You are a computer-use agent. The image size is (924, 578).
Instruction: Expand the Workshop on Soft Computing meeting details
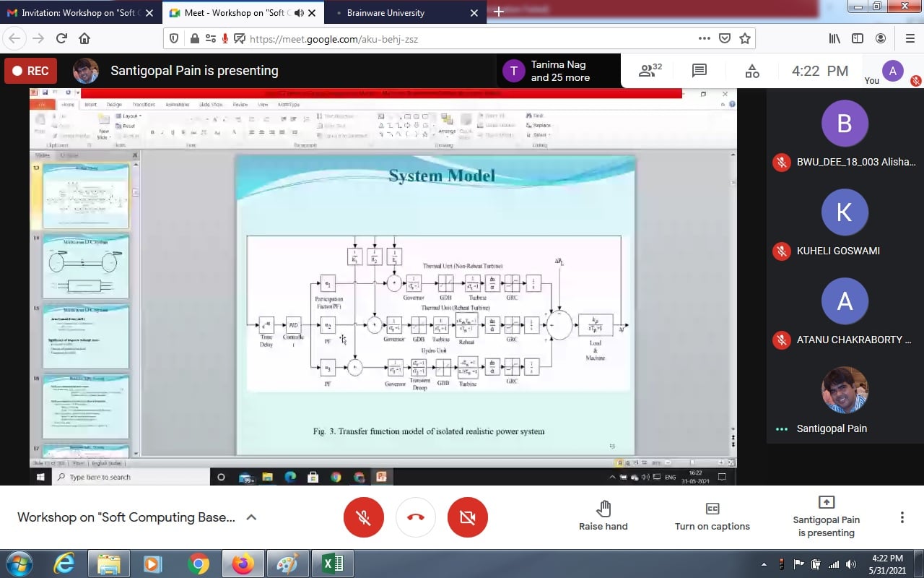pos(250,517)
